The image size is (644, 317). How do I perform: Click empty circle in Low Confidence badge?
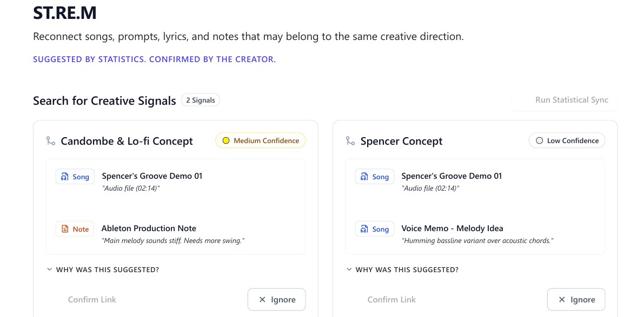click(539, 140)
